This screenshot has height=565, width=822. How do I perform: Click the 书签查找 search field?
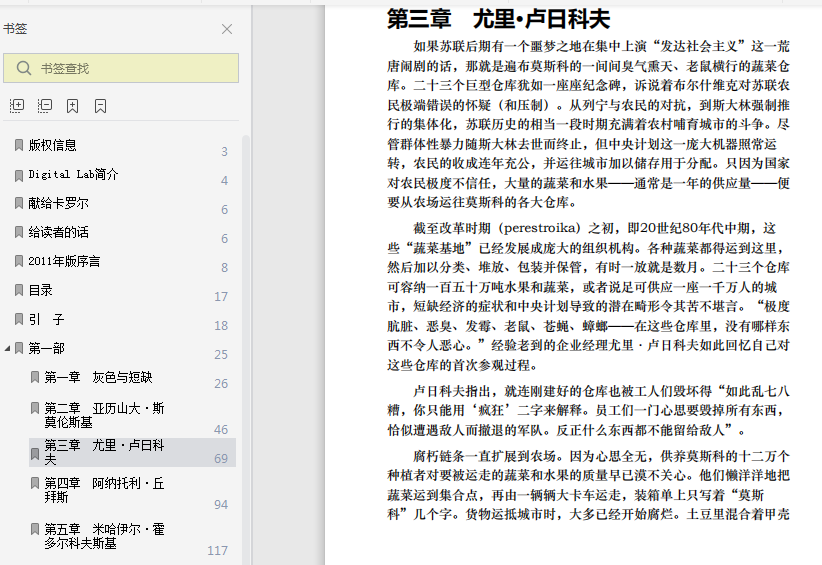coord(121,68)
